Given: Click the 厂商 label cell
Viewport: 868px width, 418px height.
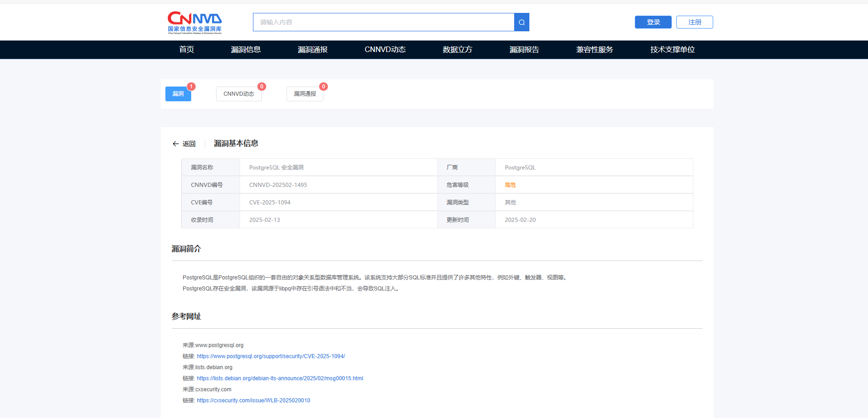Looking at the screenshot, I should [466, 168].
